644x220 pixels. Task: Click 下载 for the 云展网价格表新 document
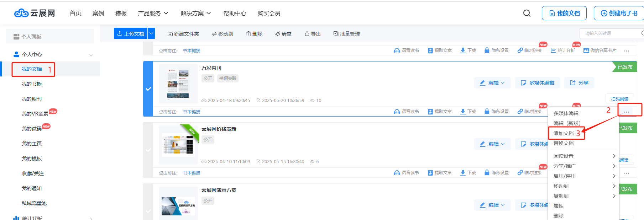click(x=468, y=173)
